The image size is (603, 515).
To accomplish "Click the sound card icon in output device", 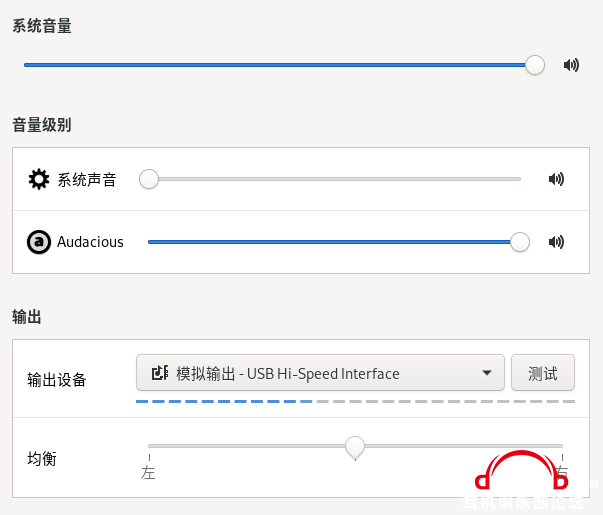I will pyautogui.click(x=160, y=373).
